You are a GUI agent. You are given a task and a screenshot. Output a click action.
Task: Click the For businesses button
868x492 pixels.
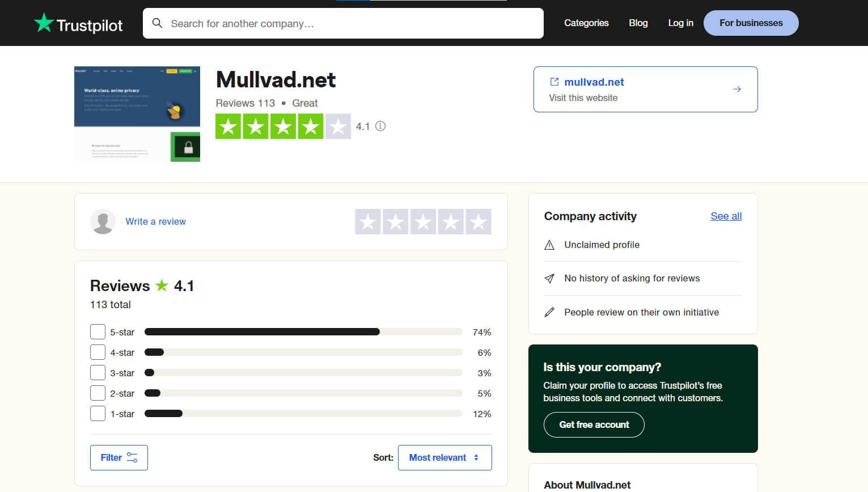(751, 23)
